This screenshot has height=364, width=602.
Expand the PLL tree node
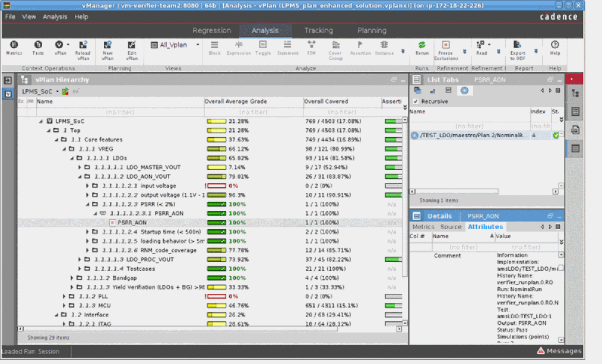pyautogui.click(x=64, y=296)
